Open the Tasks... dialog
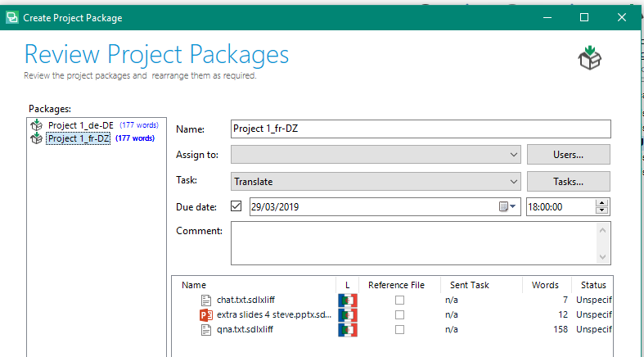This screenshot has width=644, height=357. click(x=569, y=182)
